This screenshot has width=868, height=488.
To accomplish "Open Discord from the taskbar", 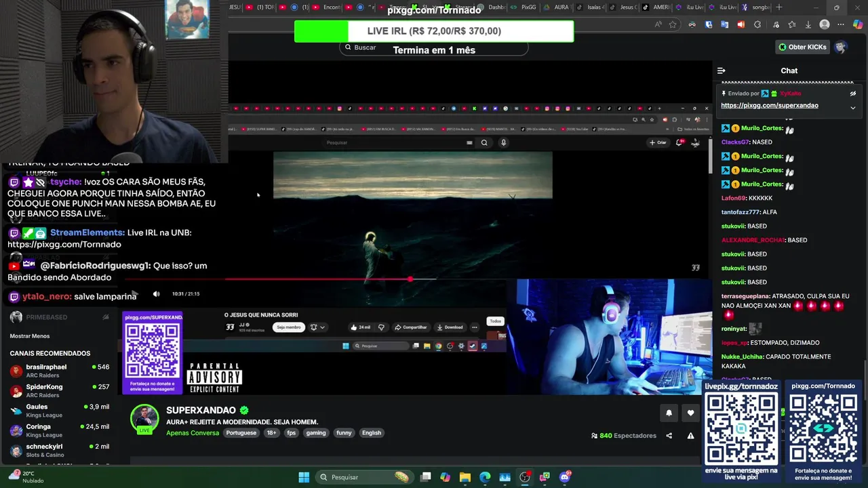I will (x=565, y=477).
